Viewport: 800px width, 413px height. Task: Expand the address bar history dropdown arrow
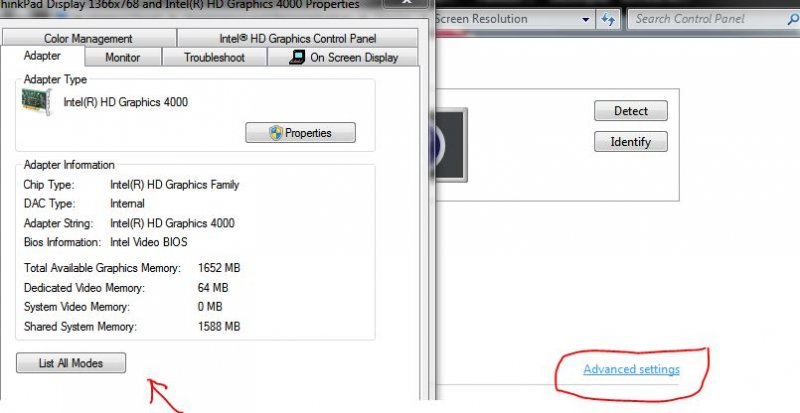[x=585, y=20]
